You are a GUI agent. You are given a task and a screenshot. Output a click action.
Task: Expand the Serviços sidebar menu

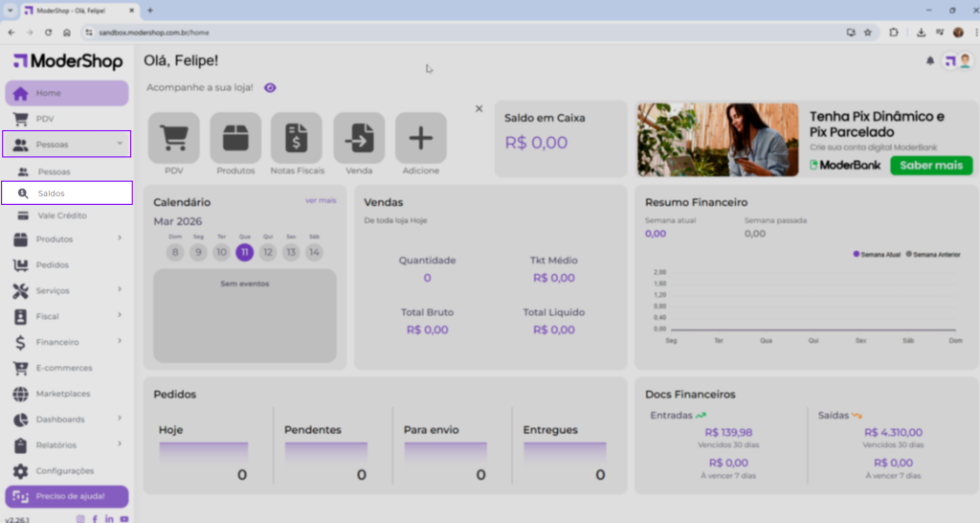point(119,290)
